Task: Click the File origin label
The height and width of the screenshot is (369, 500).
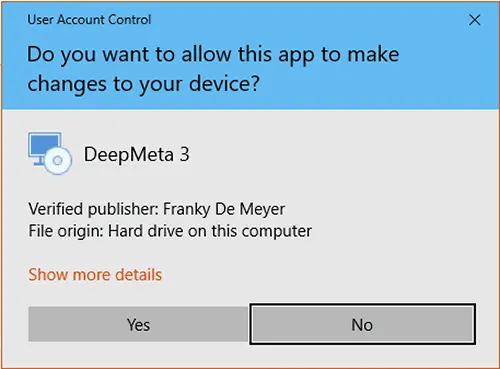Action: pos(66,231)
